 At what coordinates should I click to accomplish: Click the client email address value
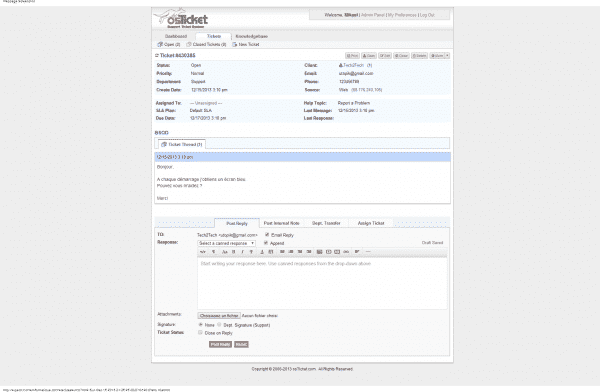tap(356, 74)
